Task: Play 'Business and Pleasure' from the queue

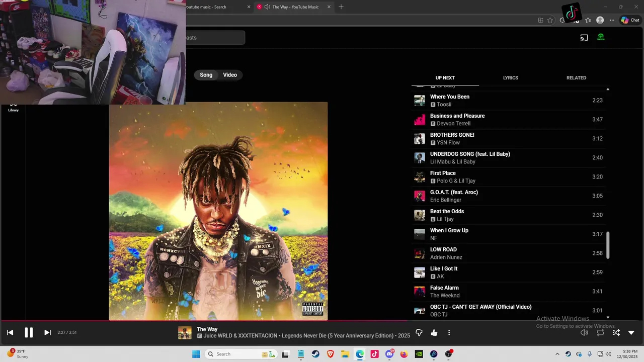Action: click(508, 120)
